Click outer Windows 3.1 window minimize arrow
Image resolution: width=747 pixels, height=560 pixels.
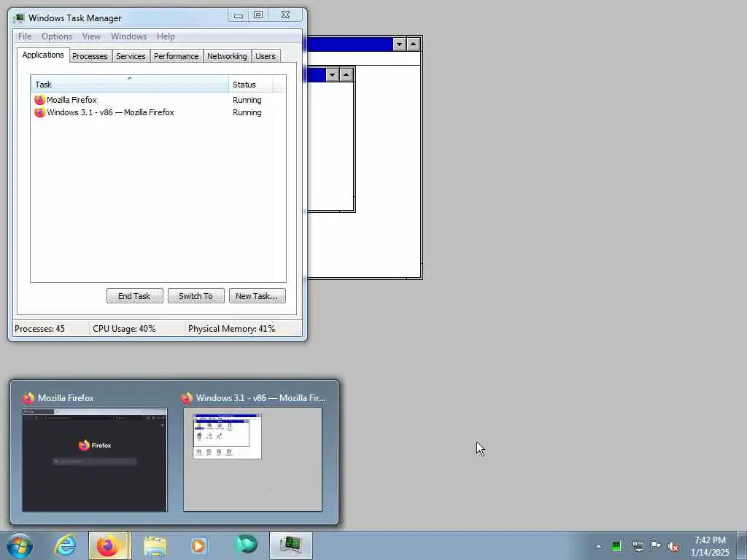click(x=399, y=44)
